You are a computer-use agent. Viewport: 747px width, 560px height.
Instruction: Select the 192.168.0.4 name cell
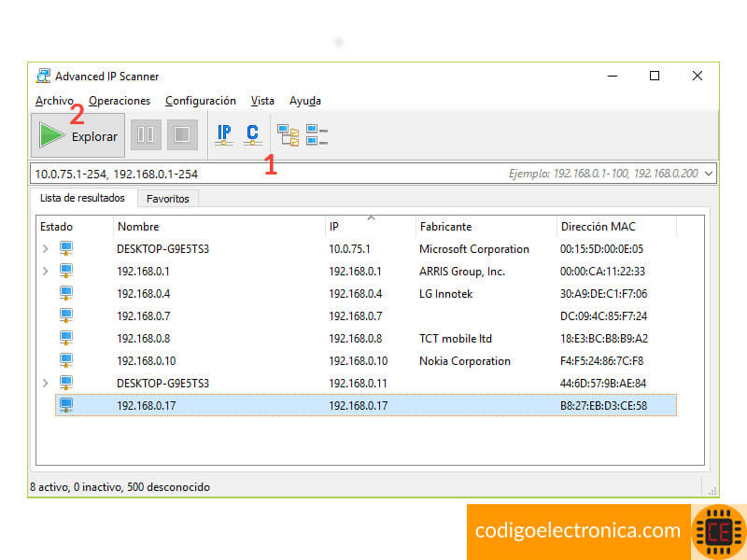point(144,294)
